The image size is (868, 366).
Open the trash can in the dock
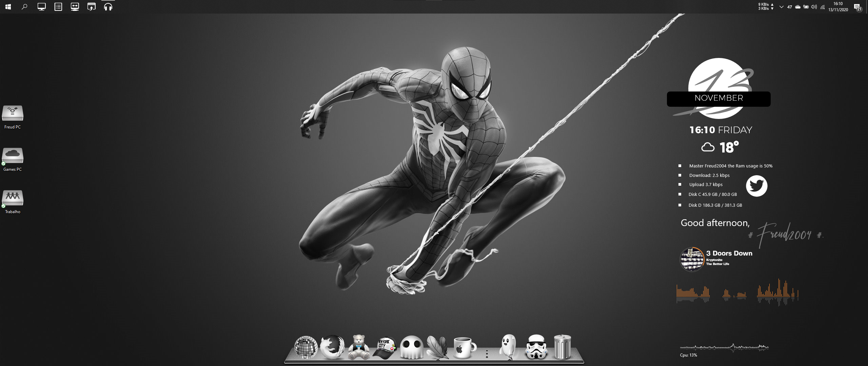[562, 347]
